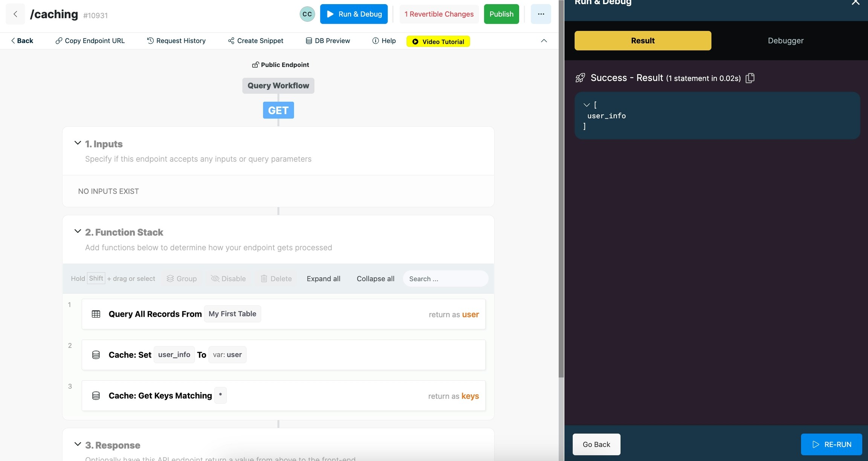Click the database icon on Get Keys Matching
The width and height of the screenshot is (868, 461).
(x=96, y=395)
